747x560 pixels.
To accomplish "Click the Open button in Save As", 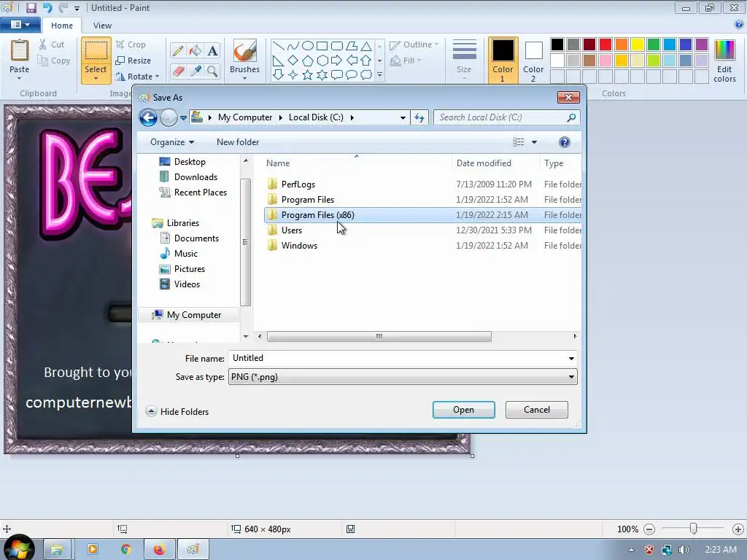I will (463, 410).
